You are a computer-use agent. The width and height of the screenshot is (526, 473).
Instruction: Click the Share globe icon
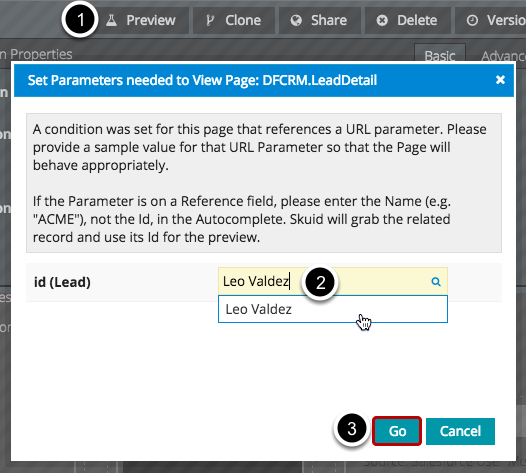(296, 20)
